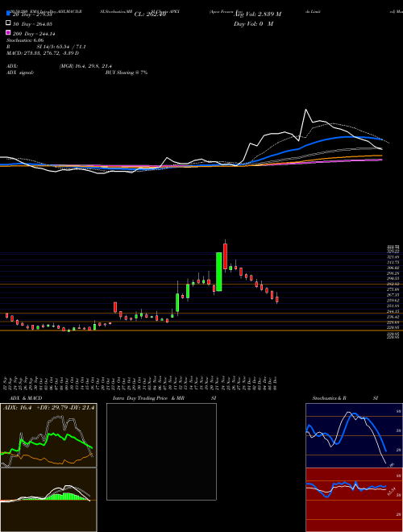The width and height of the screenshot is (403, 532).
Task: Click the magenta 200 Day legend marker
Action: 8,33
